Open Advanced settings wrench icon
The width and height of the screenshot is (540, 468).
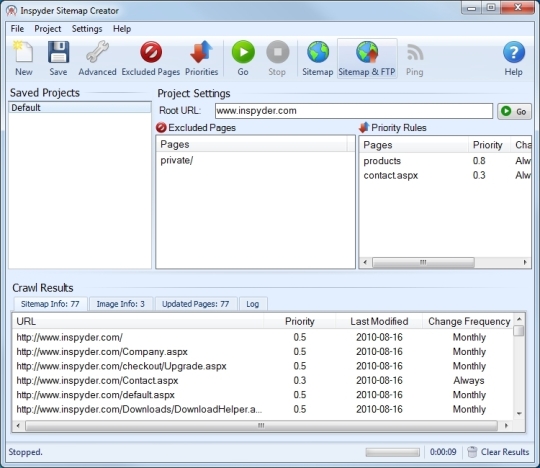(97, 58)
